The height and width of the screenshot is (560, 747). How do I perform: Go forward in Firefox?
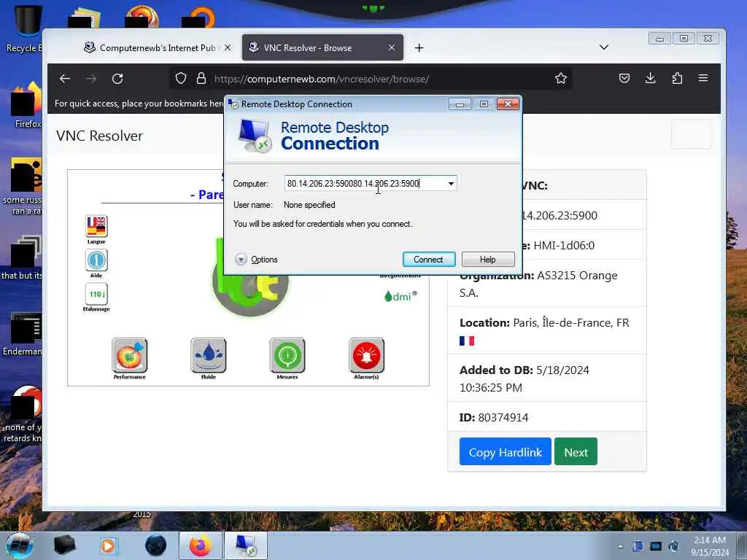click(x=91, y=79)
